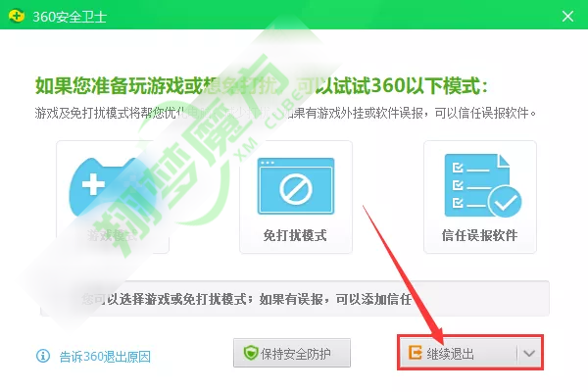Click the 360 logo in the title bar
Screen dimensions: 588x392
coord(16,16)
